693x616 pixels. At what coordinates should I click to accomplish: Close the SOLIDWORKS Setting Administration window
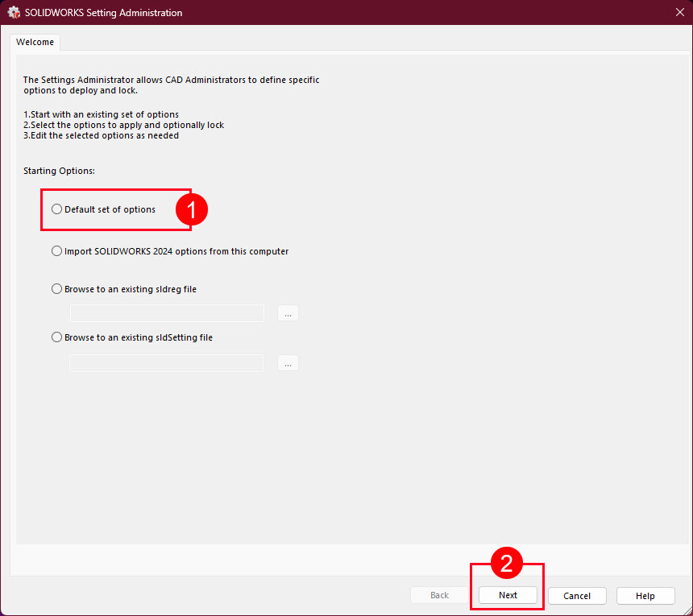coord(680,12)
